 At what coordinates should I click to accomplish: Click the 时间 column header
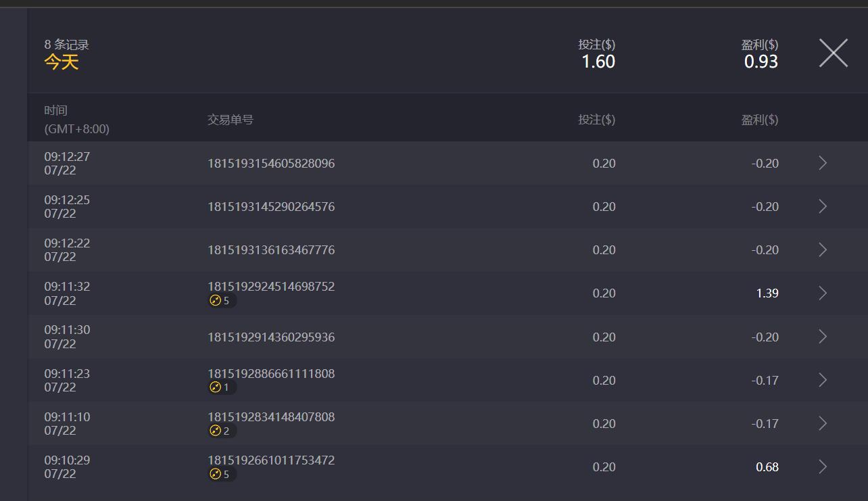point(56,111)
